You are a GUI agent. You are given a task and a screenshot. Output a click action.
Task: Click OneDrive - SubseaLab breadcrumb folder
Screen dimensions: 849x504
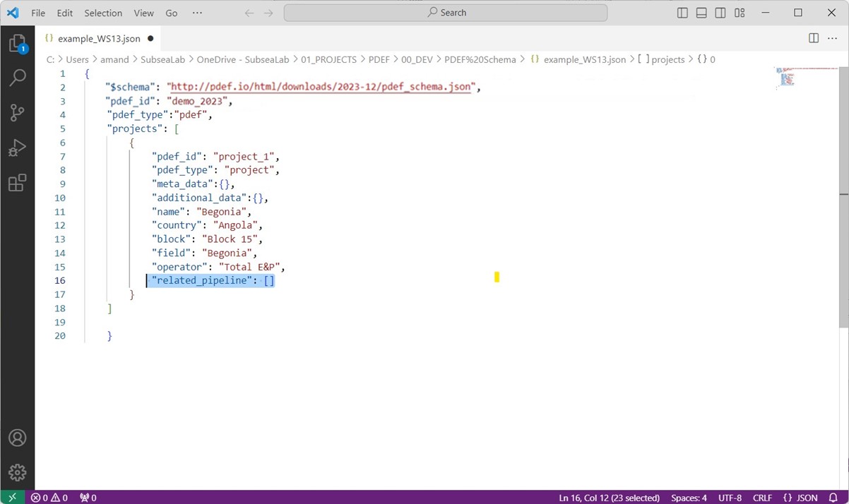coord(243,59)
